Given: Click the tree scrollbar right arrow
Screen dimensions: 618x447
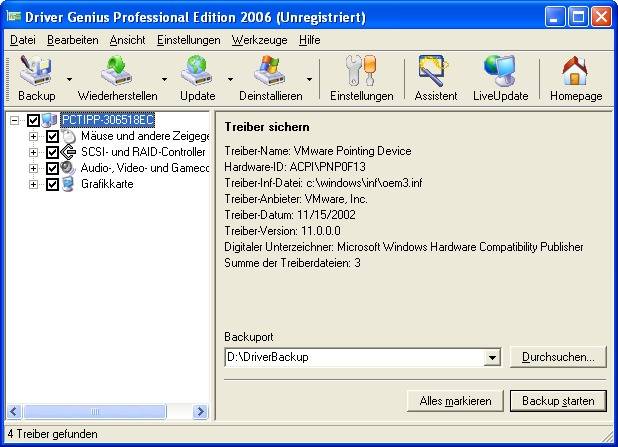Looking at the screenshot, I should tap(200, 412).
